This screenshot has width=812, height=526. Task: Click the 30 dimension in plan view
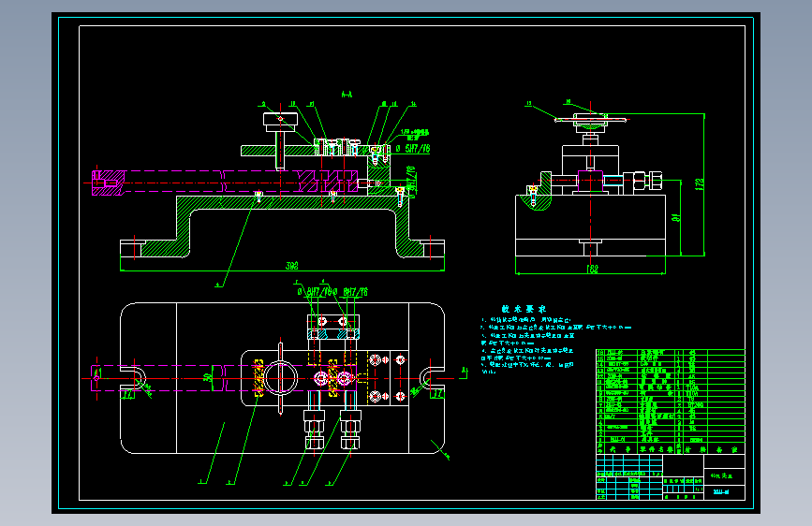point(208,378)
